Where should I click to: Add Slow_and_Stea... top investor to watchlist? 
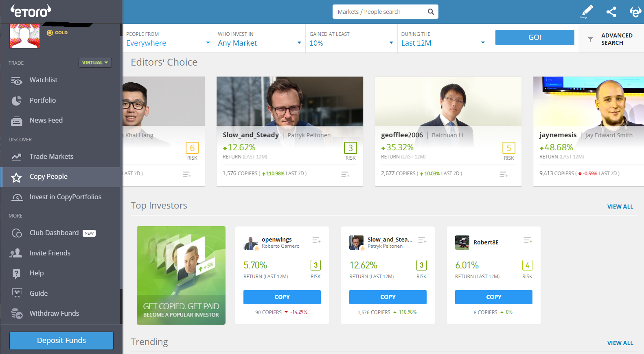[x=422, y=240]
